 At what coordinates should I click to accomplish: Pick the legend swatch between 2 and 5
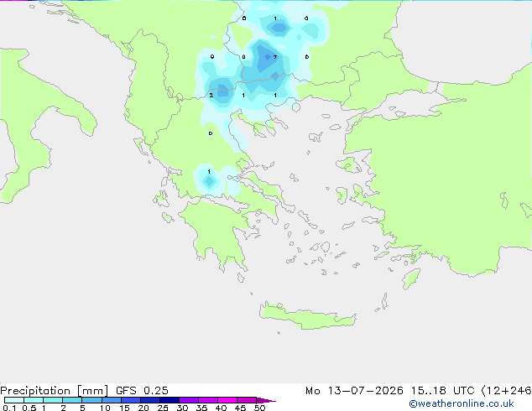72,400
